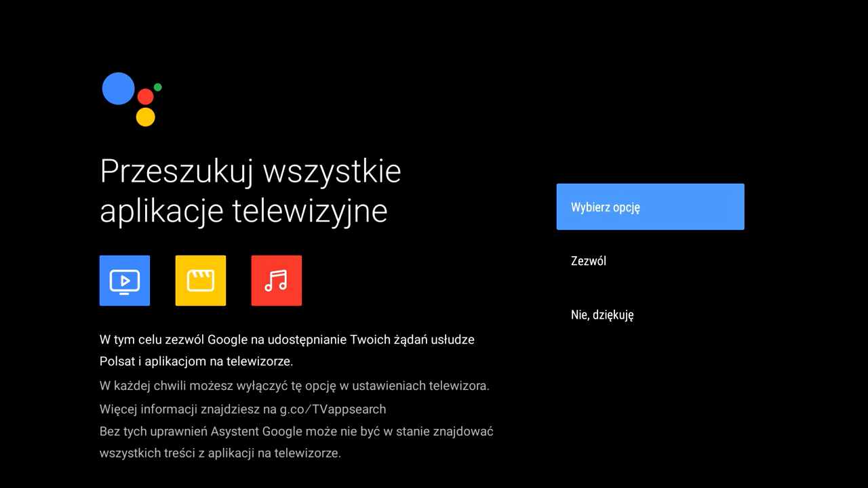Image resolution: width=868 pixels, height=488 pixels.
Task: Click the red music note icon
Action: tap(277, 281)
